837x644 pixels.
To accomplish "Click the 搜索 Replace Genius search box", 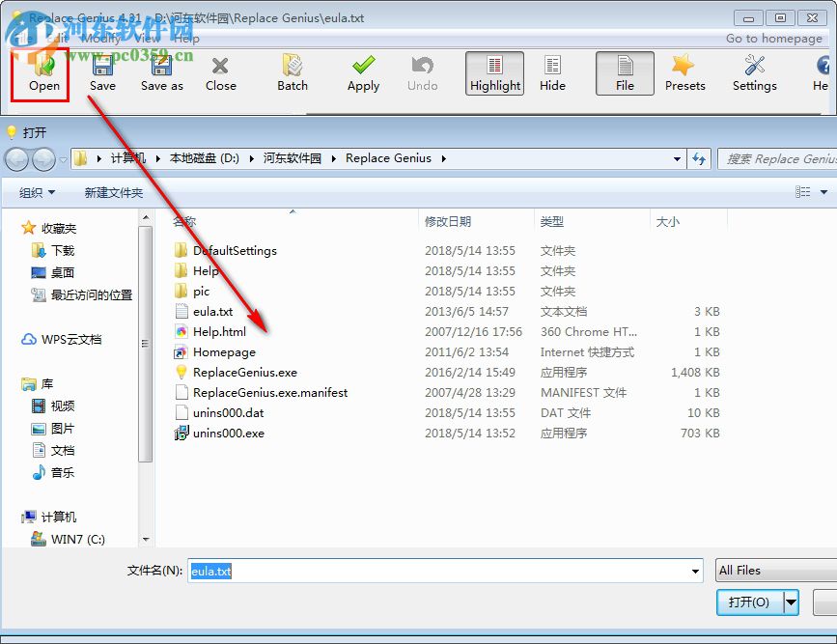I will pos(777,159).
